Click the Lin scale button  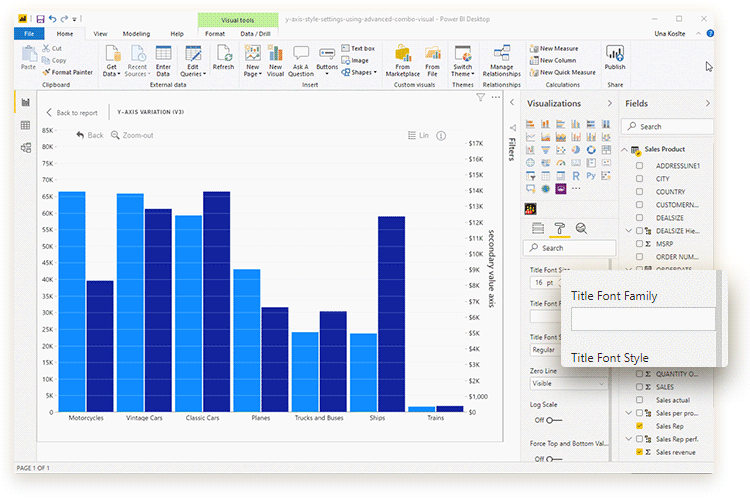419,135
